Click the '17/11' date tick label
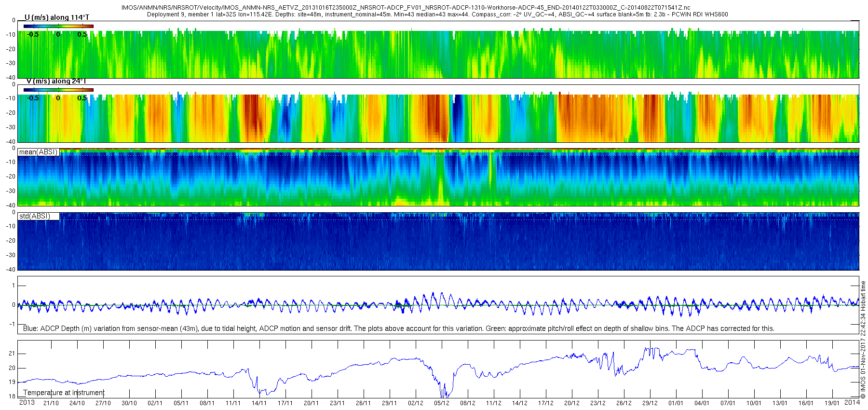The width and height of the screenshot is (868, 410). [285, 403]
